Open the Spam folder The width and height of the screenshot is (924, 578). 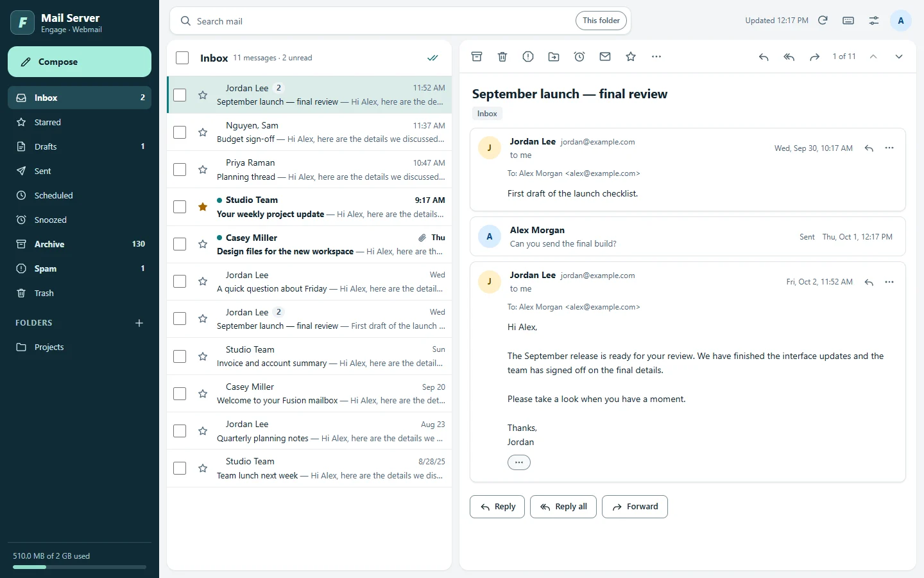point(80,268)
